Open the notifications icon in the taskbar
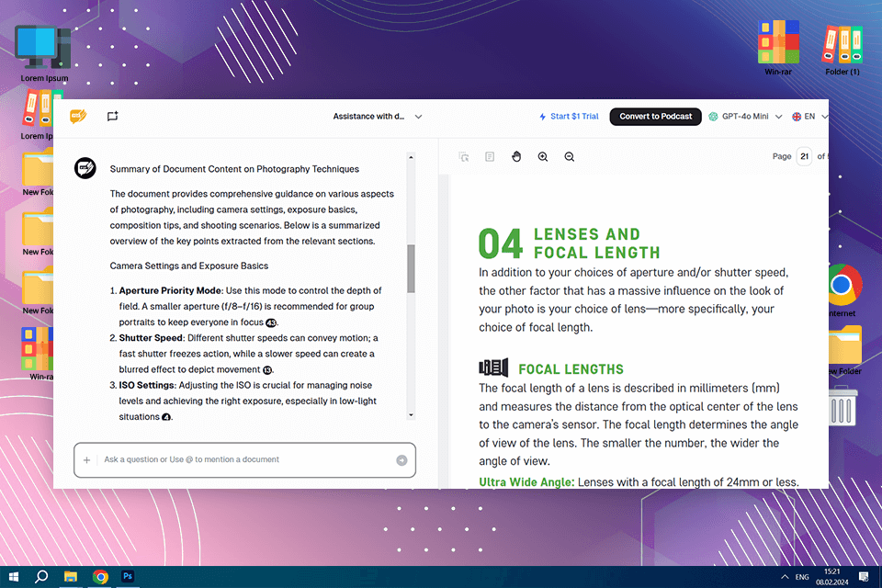 pos(864,577)
